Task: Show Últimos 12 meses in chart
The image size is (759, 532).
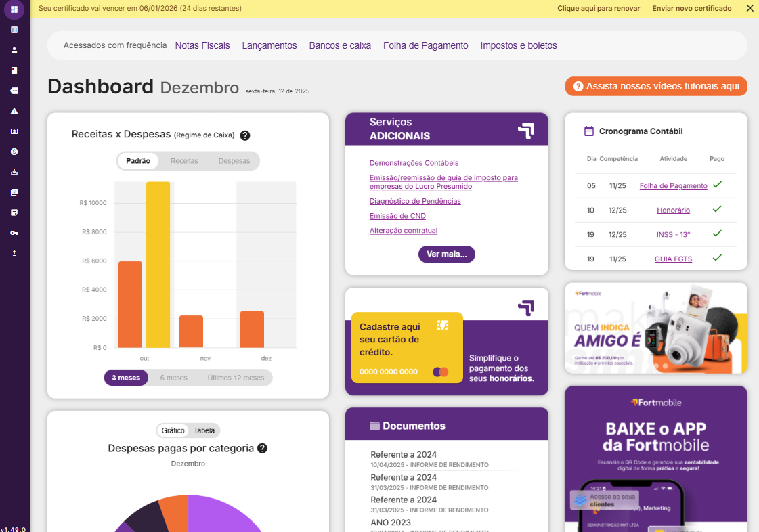Action: tap(236, 378)
